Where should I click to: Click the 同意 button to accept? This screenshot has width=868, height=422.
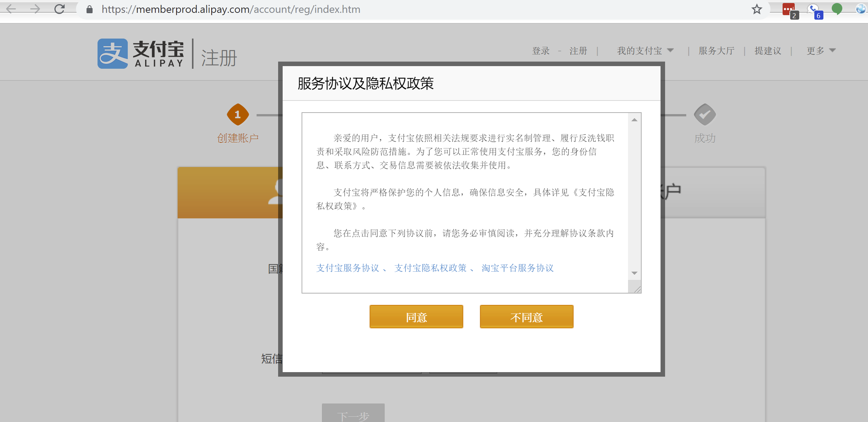point(416,317)
